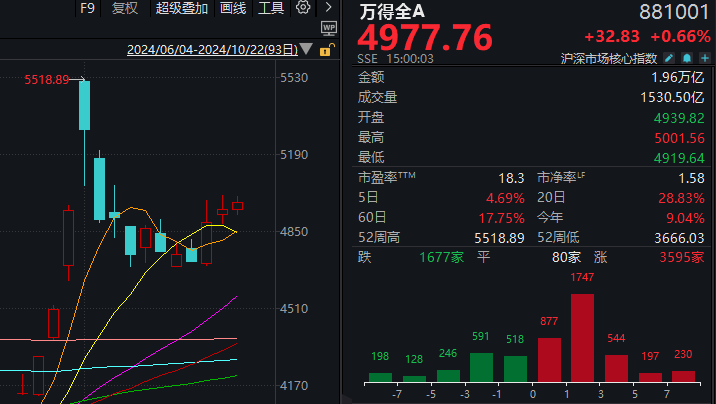This screenshot has width=716, height=404.
Task: Edit index notes with pencil icon
Action: click(x=669, y=58)
